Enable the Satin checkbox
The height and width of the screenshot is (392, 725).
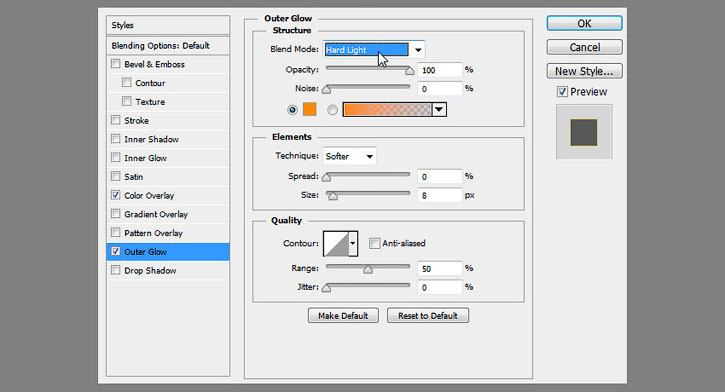pos(116,176)
